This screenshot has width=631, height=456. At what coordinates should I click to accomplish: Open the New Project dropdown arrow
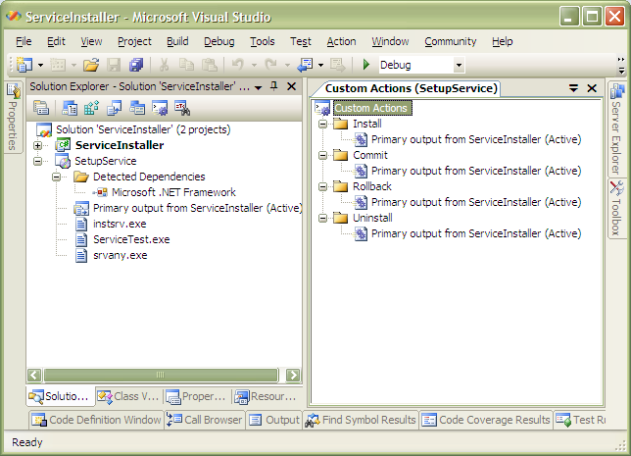(41, 65)
